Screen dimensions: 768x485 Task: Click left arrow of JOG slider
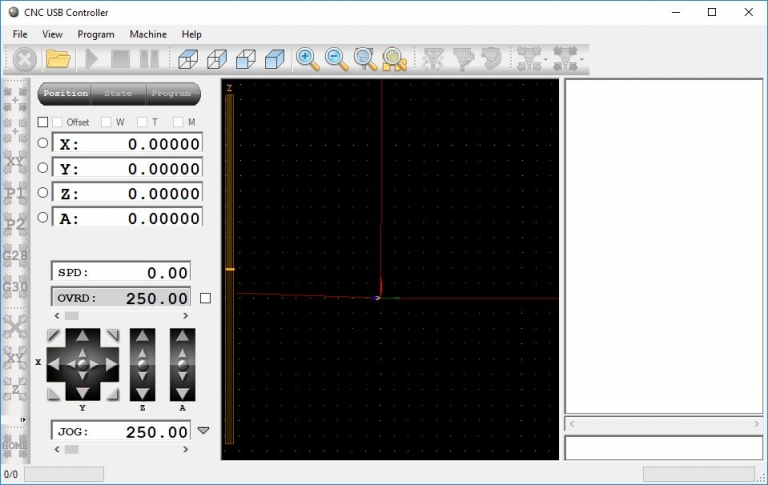click(57, 449)
